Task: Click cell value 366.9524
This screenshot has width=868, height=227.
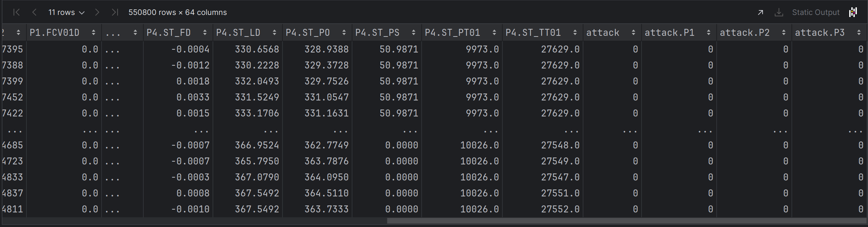Action: [257, 145]
